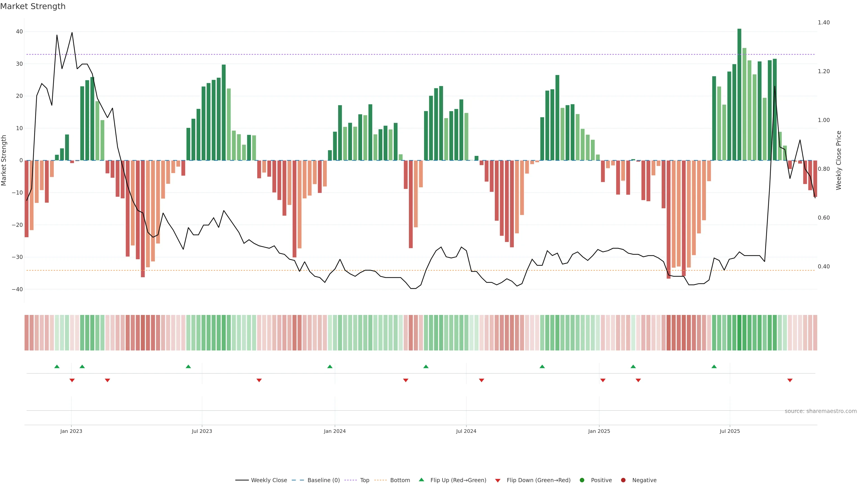Click the Flip Up green triangle legend icon
Image resolution: width=868 pixels, height=488 pixels.
[421, 480]
